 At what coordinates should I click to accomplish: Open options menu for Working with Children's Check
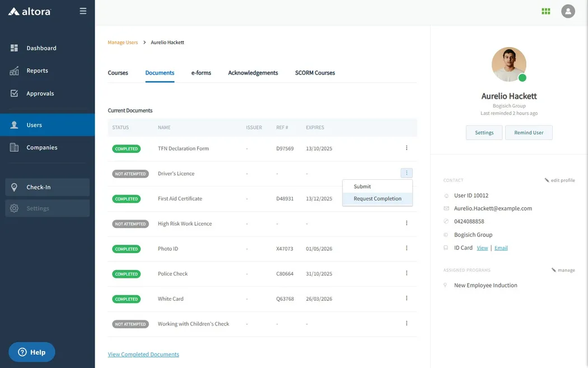point(407,323)
